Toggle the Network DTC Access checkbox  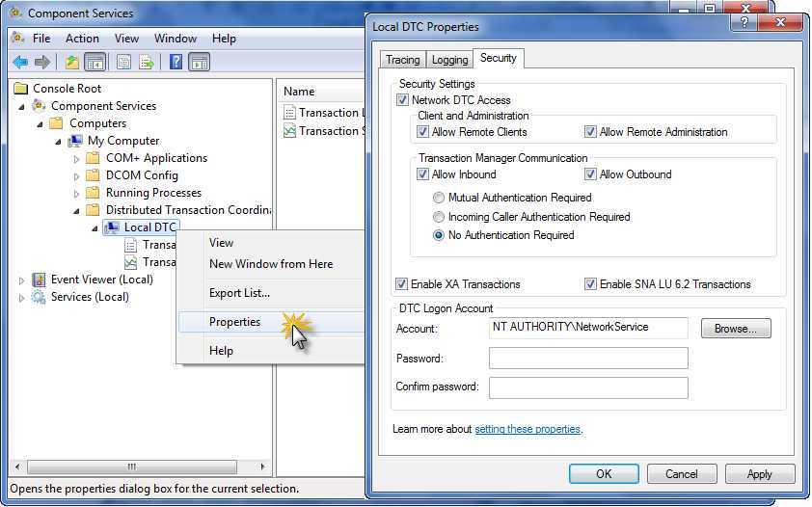pyautogui.click(x=402, y=100)
